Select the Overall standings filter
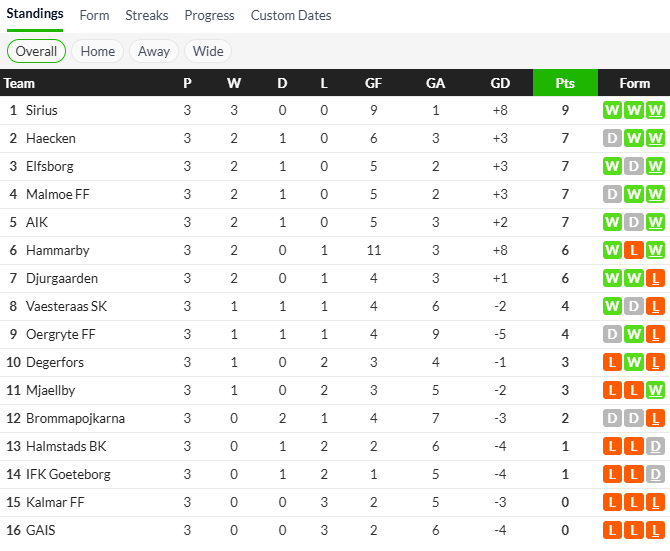The width and height of the screenshot is (670, 551). tap(36, 51)
